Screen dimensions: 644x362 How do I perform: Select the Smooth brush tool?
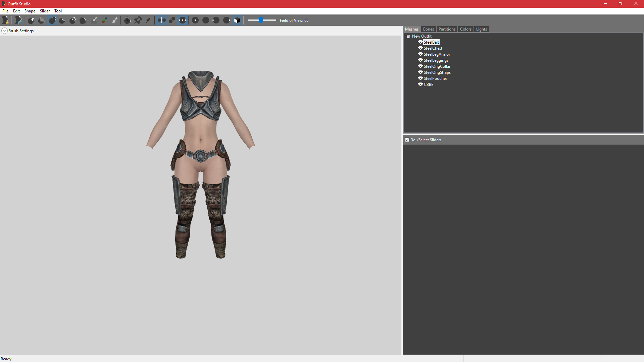[83, 20]
